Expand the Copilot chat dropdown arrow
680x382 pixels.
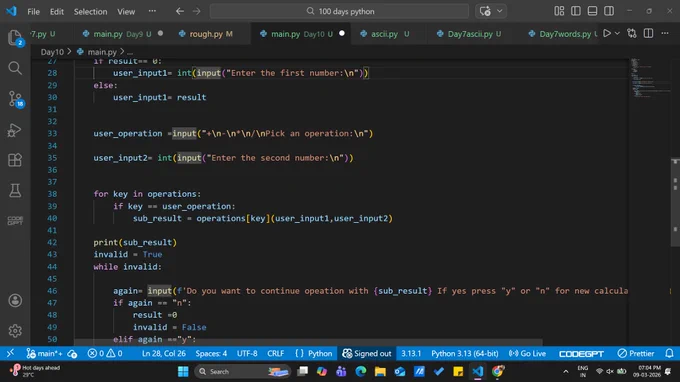pos(500,11)
